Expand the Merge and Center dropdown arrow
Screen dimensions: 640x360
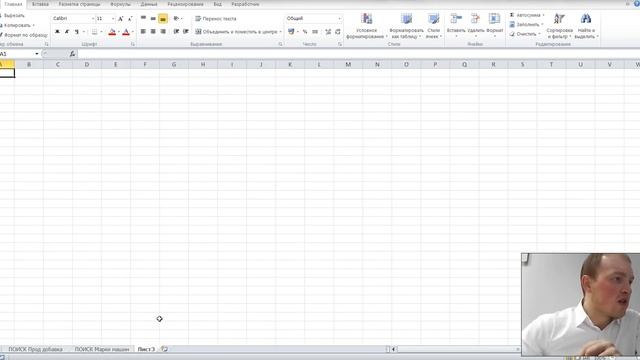click(280, 32)
